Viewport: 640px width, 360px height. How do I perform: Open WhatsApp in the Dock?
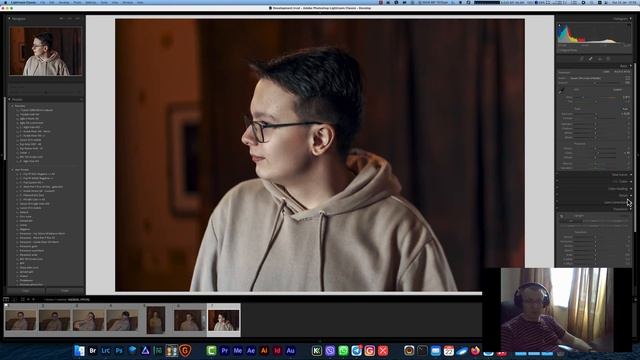[x=343, y=350]
